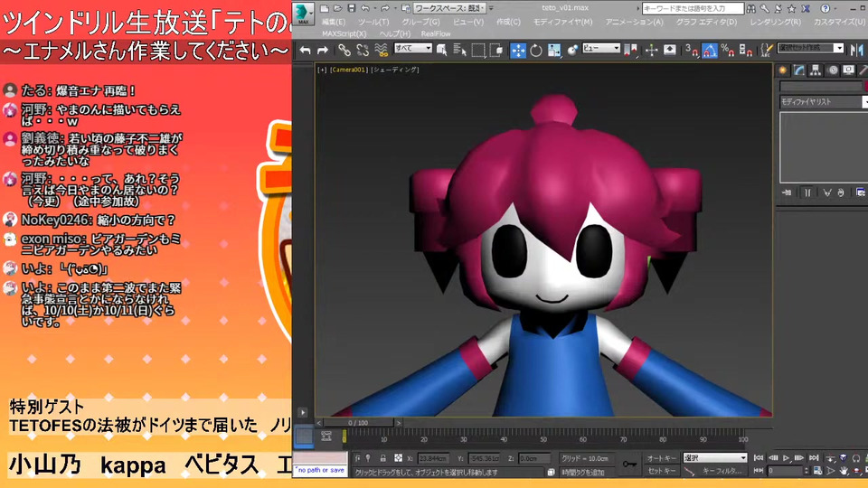Select the Unlink Selection tool

363,51
